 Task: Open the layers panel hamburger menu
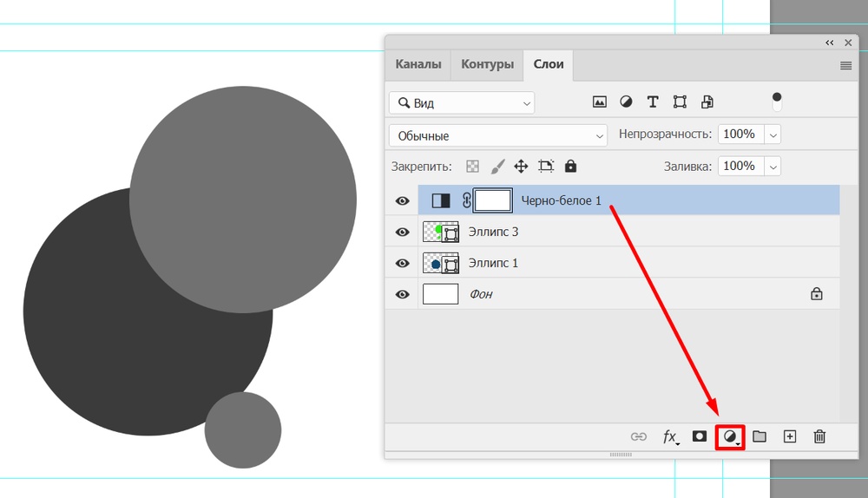(x=845, y=66)
